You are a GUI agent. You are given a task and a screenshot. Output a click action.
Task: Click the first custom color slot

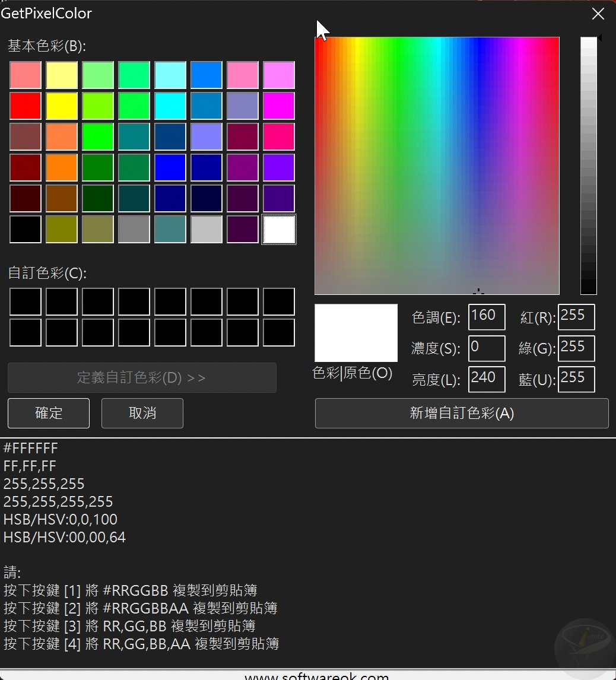[x=26, y=301]
